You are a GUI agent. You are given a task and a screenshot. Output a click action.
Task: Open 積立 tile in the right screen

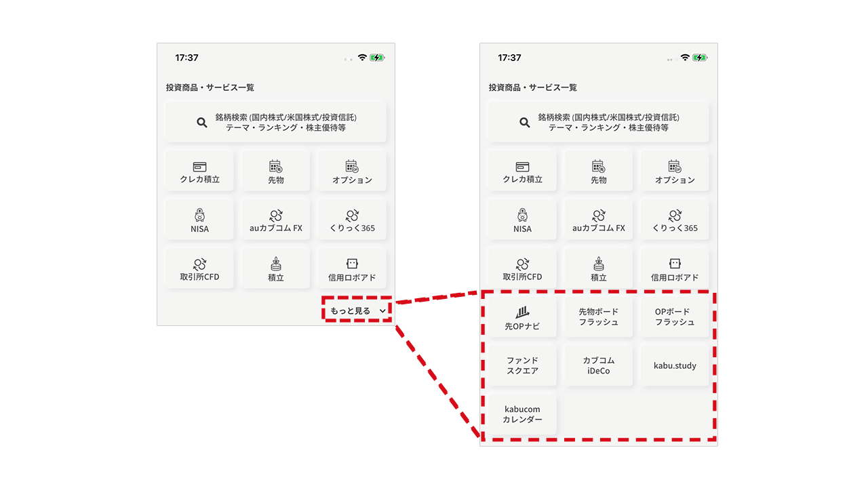click(599, 268)
